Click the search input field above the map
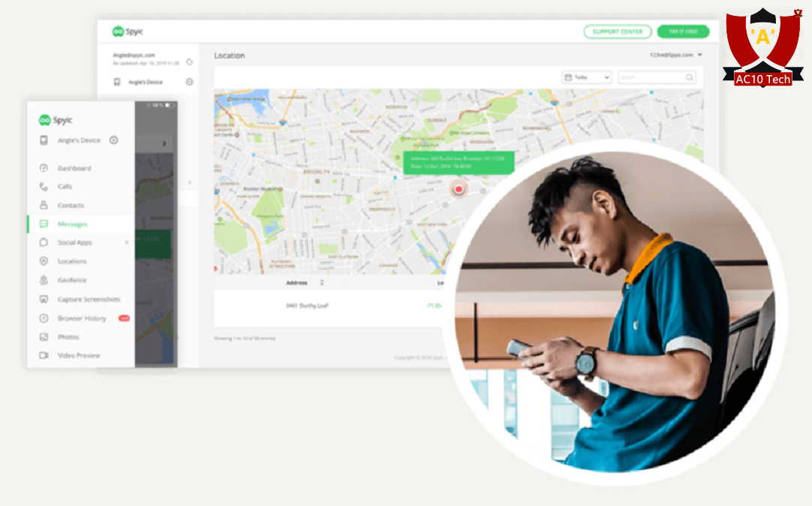The width and height of the screenshot is (812, 506). 651,77
